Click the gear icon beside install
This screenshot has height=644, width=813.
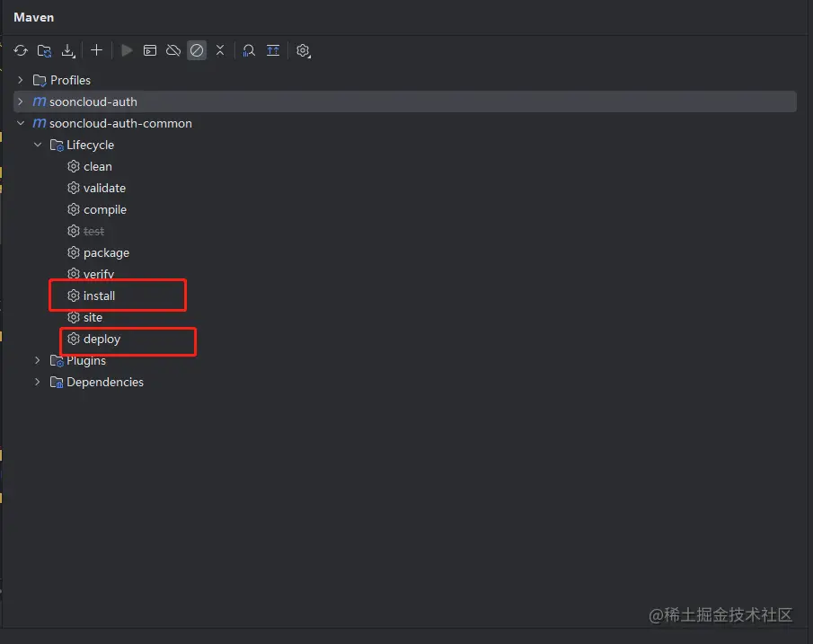pyautogui.click(x=74, y=296)
